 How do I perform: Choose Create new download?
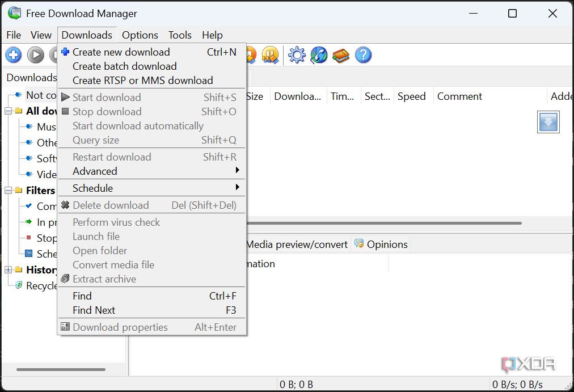(x=152, y=52)
